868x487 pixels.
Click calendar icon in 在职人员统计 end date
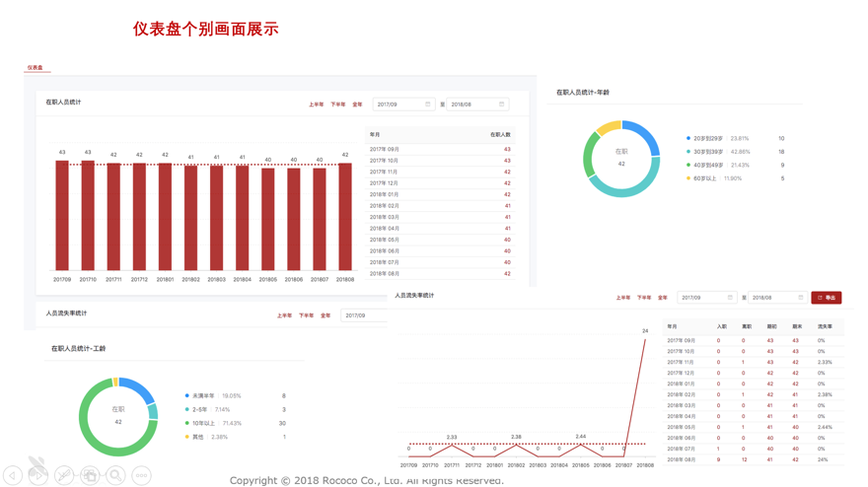point(501,104)
